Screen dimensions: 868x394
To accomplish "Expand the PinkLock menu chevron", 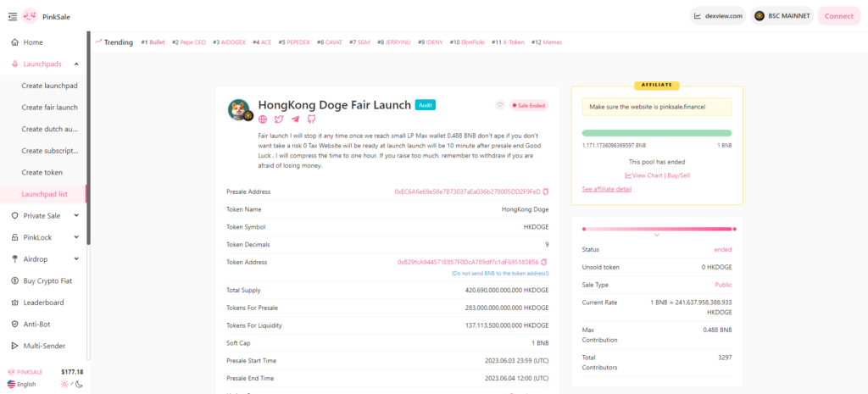I will (x=76, y=237).
